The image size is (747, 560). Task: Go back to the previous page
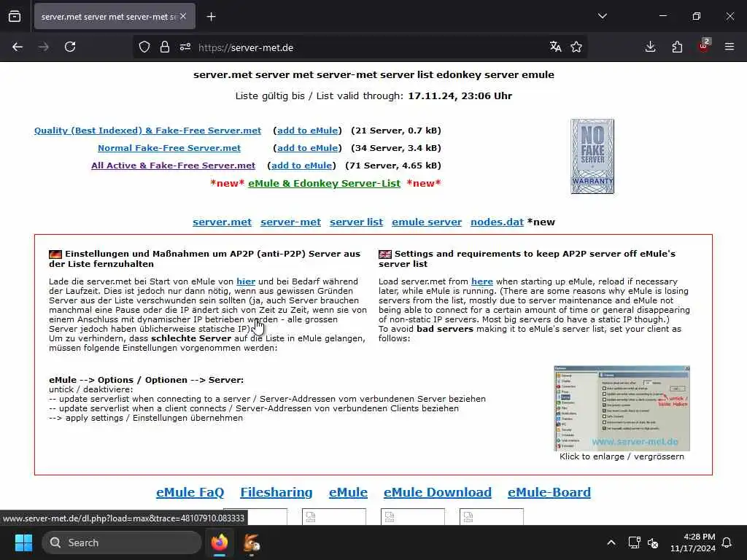tap(18, 47)
